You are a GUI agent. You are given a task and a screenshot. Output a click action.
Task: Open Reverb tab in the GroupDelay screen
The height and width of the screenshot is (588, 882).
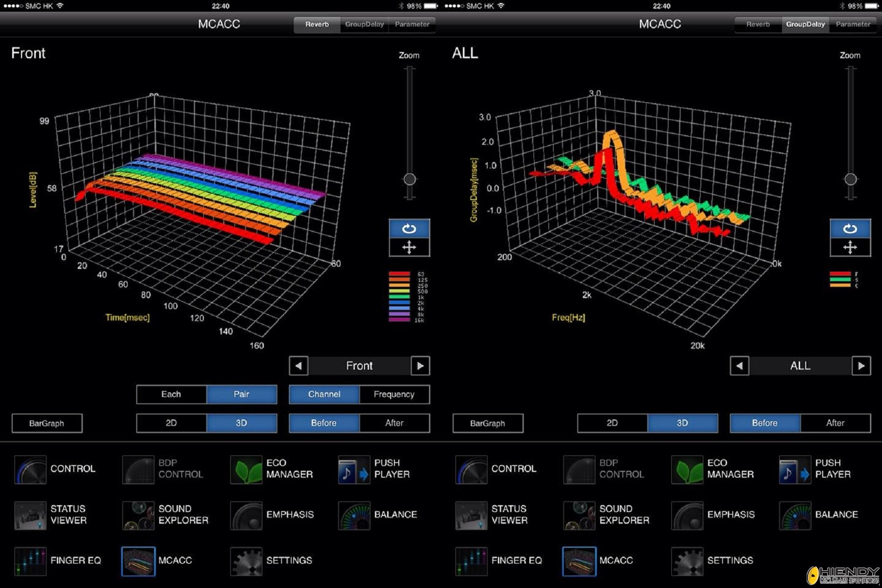point(758,24)
